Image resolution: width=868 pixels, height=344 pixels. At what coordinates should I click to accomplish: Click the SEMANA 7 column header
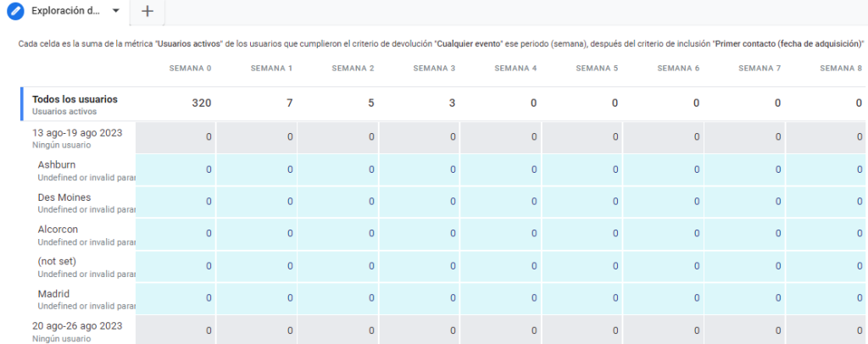point(759,68)
